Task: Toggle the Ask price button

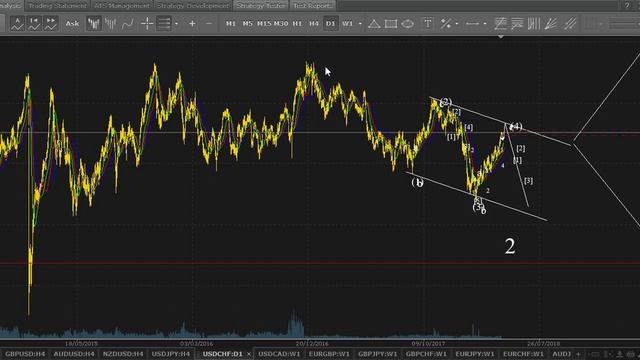Action: (x=72, y=24)
